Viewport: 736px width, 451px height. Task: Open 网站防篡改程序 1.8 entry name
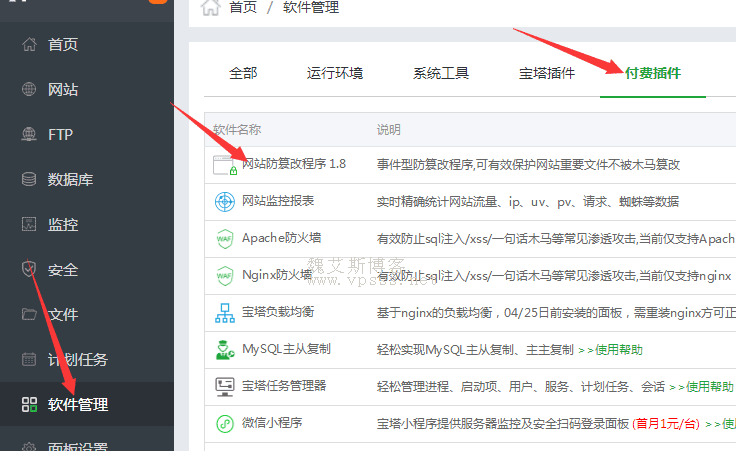(294, 164)
